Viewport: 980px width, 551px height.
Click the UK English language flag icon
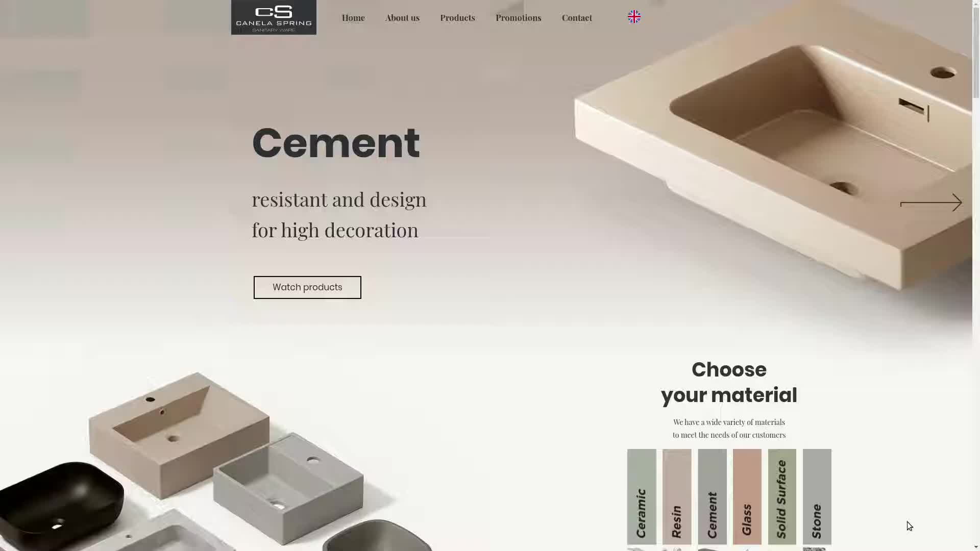(634, 16)
